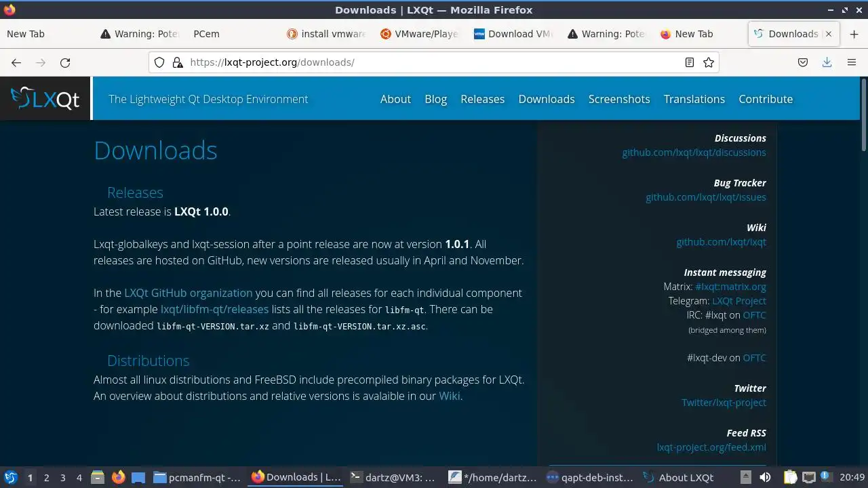Open the Contribute navigation item
This screenshot has height=488, width=868.
click(766, 99)
